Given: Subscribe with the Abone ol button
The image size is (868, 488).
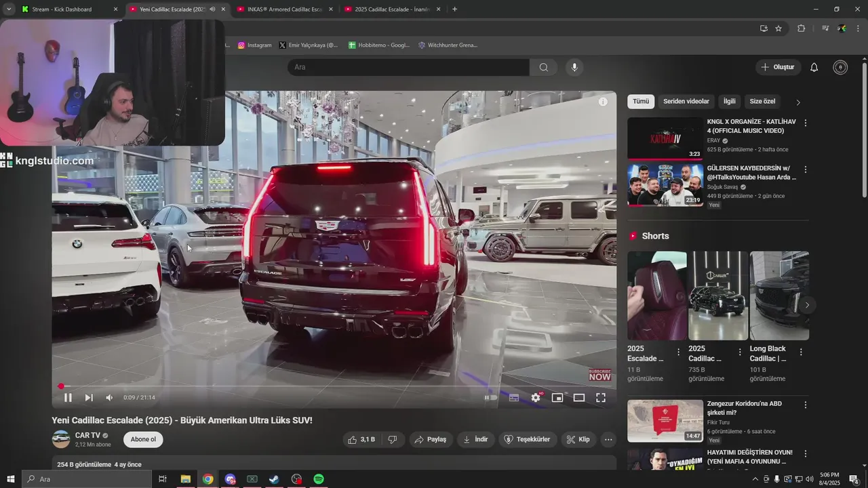Looking at the screenshot, I should point(143,439).
